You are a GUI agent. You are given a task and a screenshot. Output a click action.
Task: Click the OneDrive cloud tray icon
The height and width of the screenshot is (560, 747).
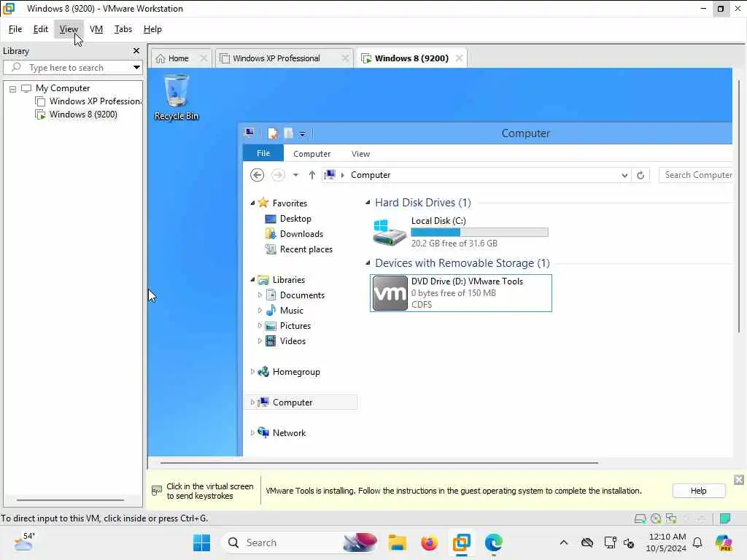coord(587,542)
